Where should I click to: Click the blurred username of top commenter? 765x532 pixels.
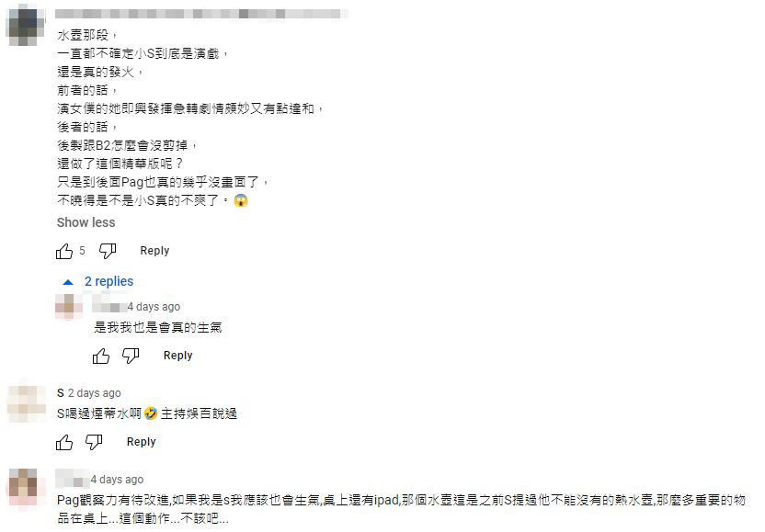(201, 14)
